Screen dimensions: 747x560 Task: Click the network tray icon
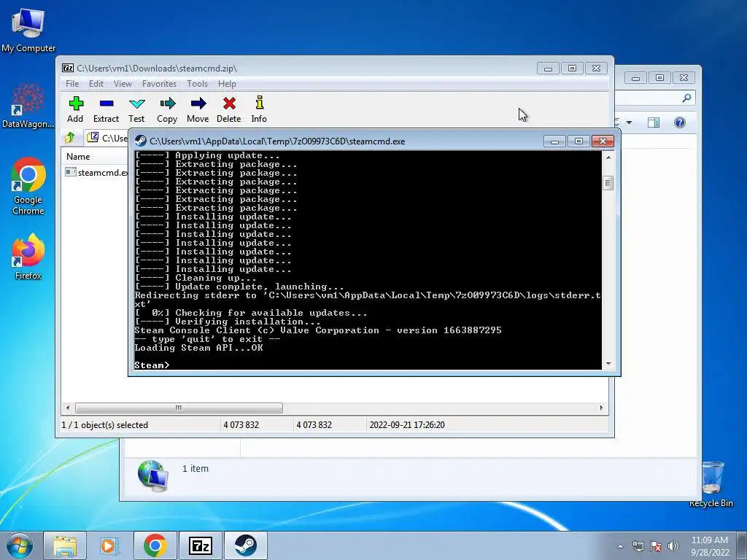(638, 546)
